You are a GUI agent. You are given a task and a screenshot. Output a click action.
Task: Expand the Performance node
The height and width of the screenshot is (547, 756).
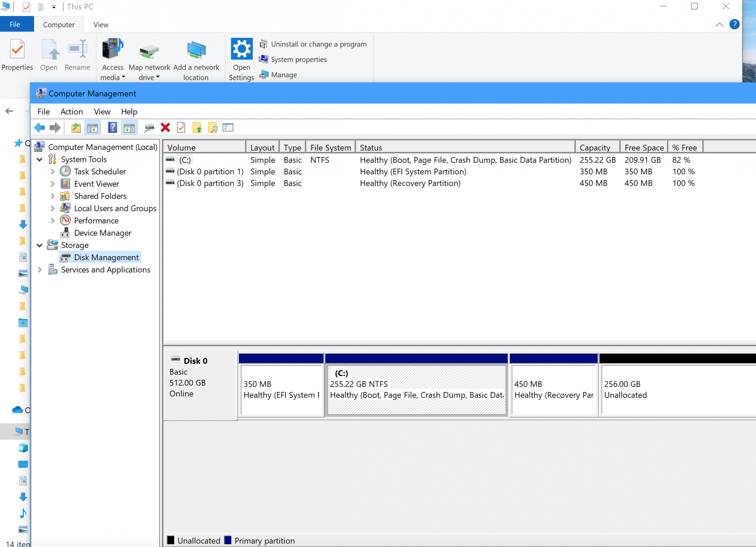[x=53, y=221]
